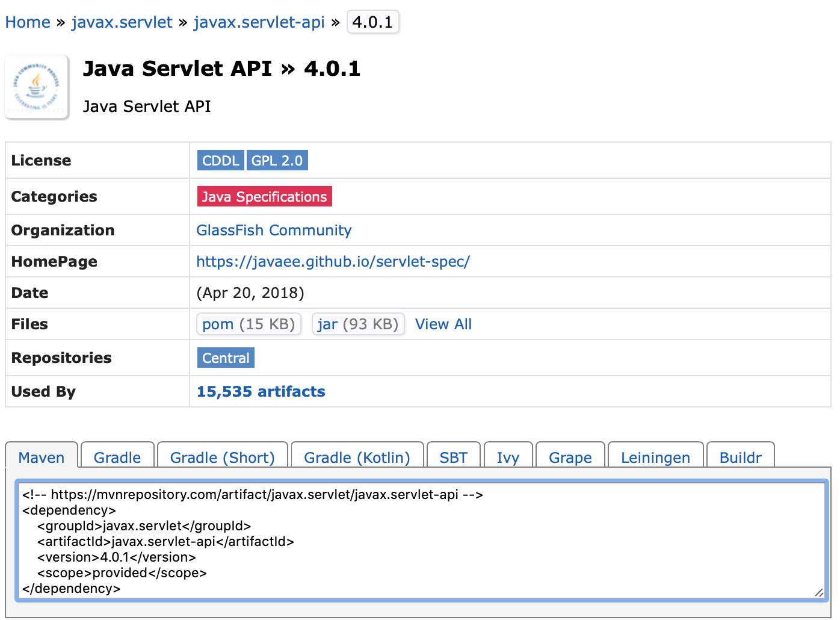Viewport: 840px width, 620px height.
Task: Switch to the Gradle tab
Action: coord(117,456)
